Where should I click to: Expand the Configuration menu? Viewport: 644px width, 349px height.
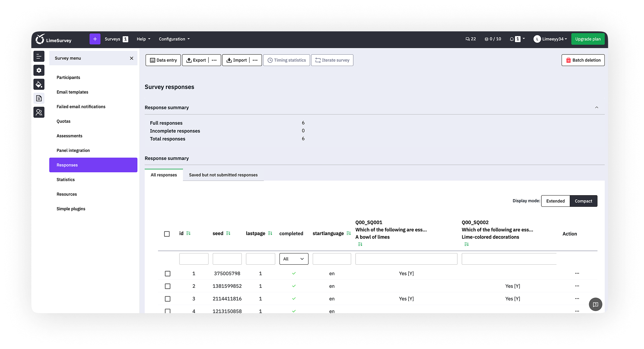pos(174,39)
